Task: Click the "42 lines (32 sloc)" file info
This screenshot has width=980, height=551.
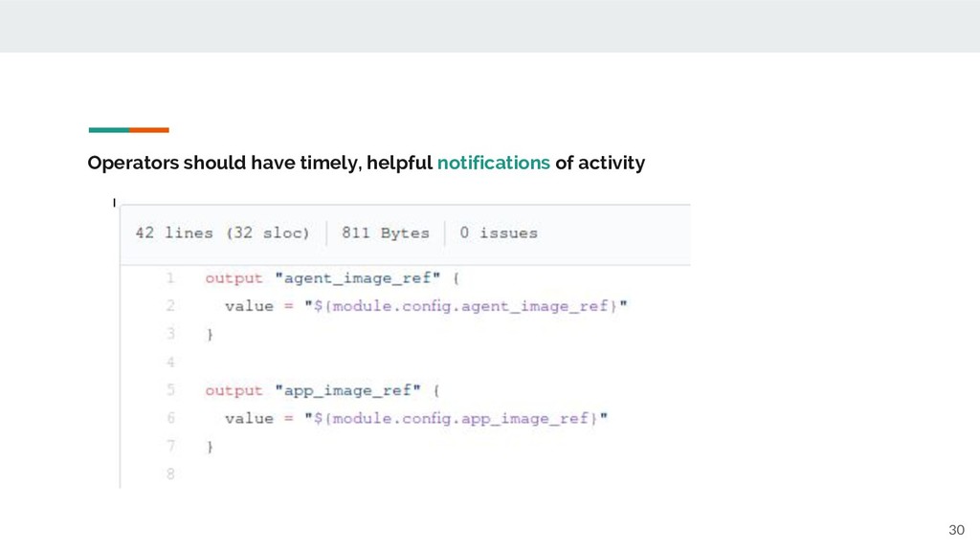Action: [222, 233]
